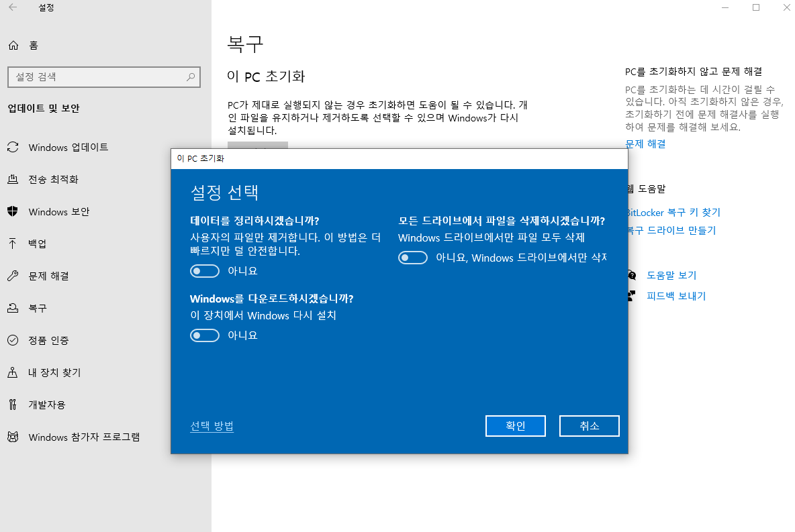The width and height of the screenshot is (795, 532).
Task: Click the 설정 선택 dialog heading
Action: tap(224, 193)
